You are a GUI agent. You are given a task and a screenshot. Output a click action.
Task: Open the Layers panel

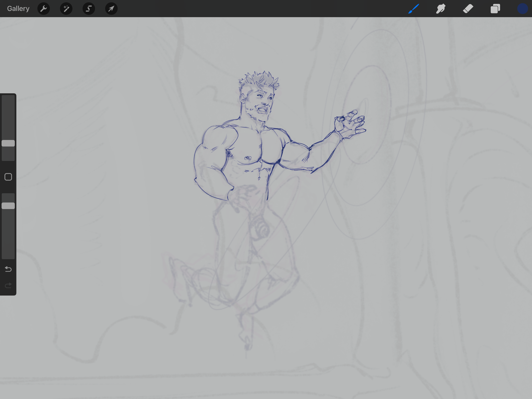click(495, 9)
